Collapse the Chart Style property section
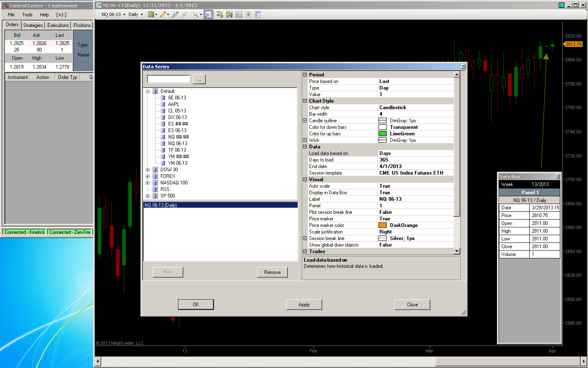Viewport: 588px width, 368px height. 305,101
